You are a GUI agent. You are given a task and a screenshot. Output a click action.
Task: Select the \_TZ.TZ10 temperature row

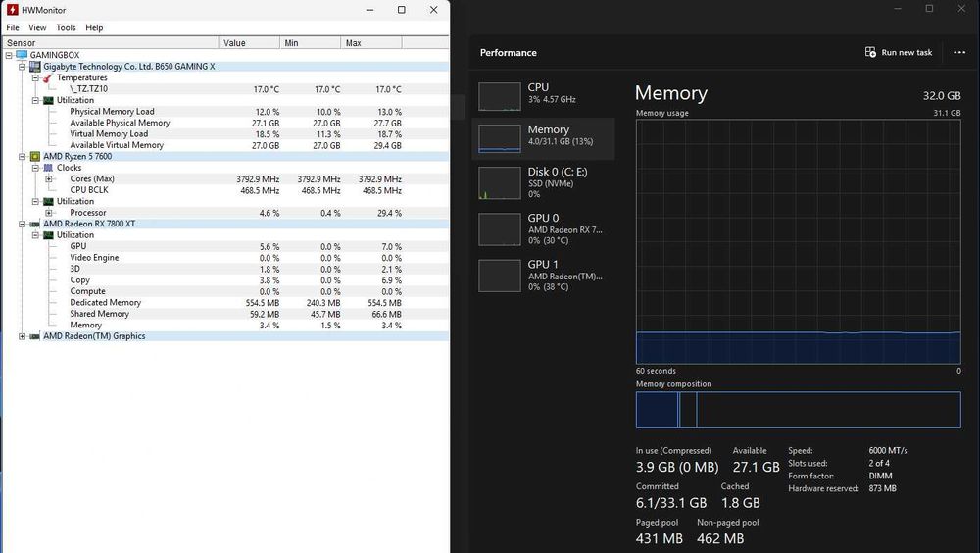226,89
